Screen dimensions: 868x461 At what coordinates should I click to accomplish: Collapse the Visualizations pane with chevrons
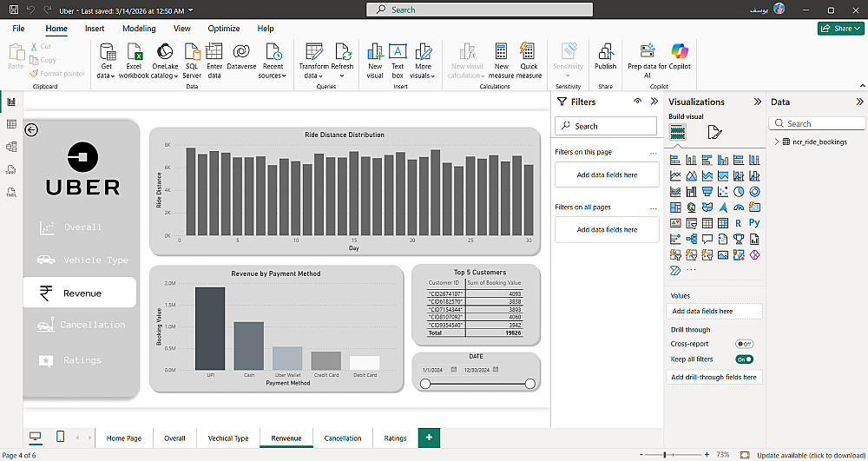(x=757, y=102)
